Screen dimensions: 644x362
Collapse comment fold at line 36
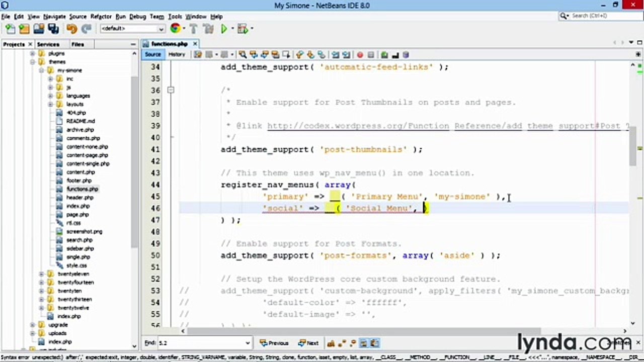point(171,90)
